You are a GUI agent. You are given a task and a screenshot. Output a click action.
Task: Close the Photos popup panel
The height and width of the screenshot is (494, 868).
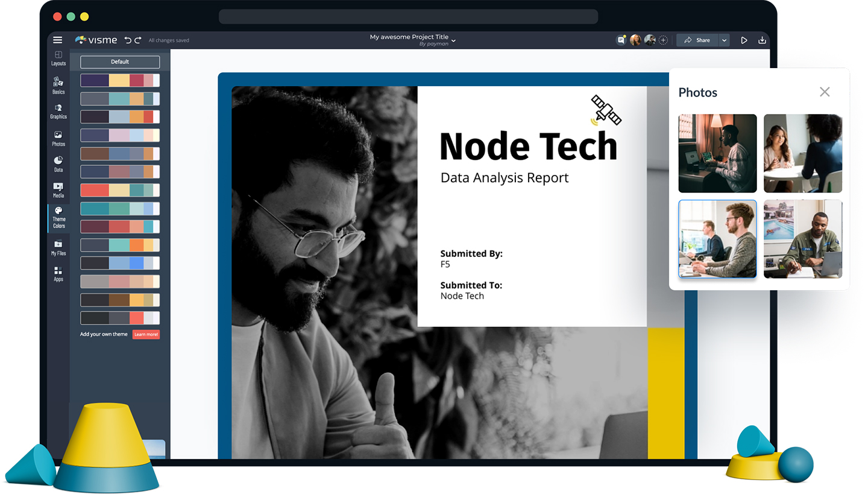point(825,92)
